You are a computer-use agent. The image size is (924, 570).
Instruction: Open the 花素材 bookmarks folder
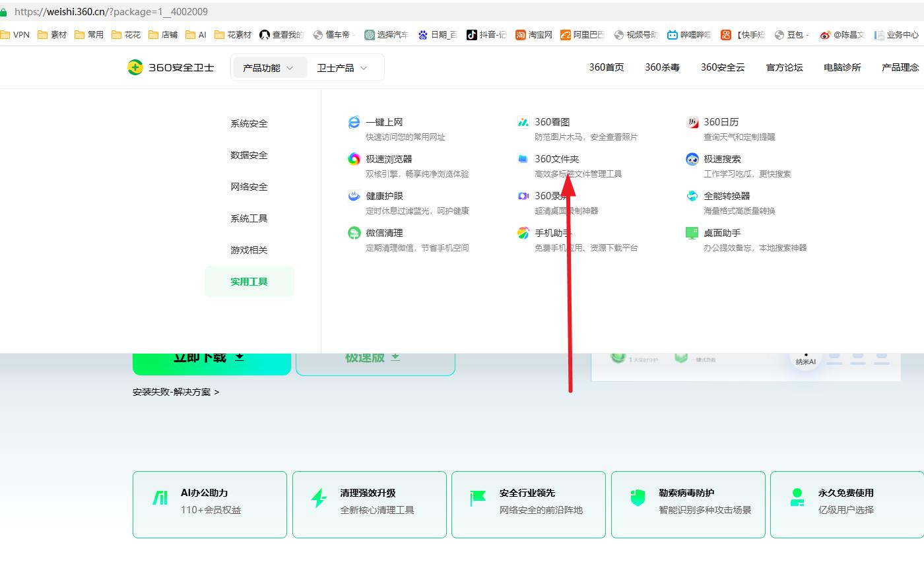click(x=233, y=35)
